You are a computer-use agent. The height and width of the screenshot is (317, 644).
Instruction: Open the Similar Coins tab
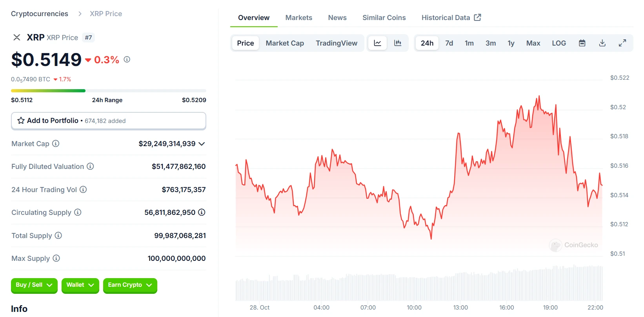[x=384, y=18]
